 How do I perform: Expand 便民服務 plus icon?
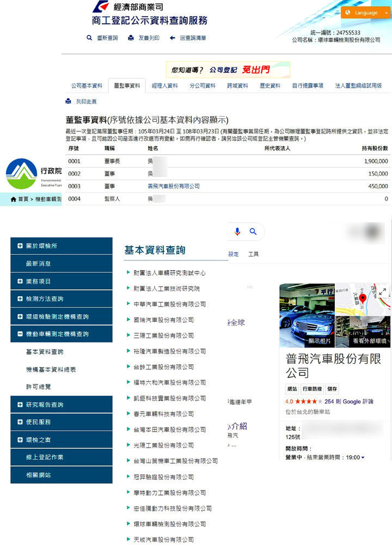coord(20,422)
